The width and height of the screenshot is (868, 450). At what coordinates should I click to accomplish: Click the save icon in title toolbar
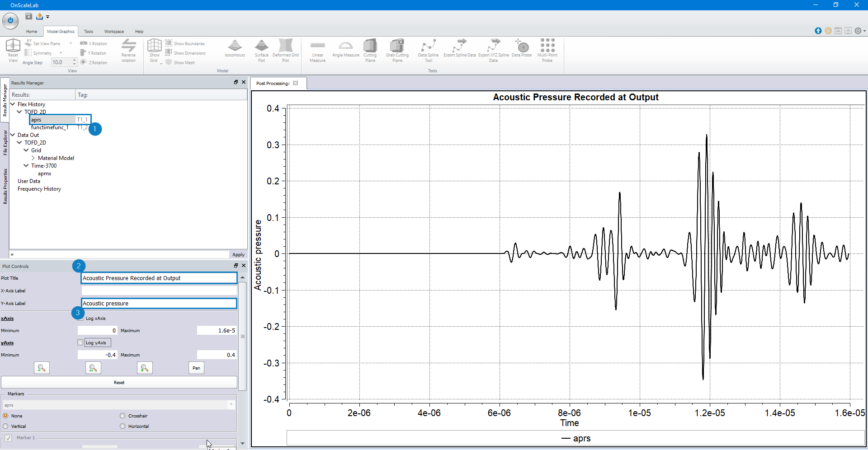click(x=28, y=16)
